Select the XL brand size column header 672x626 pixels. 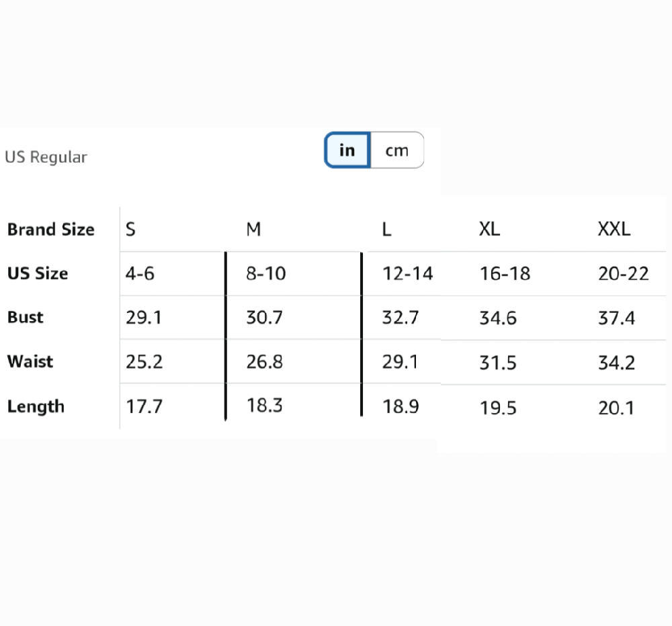pyautogui.click(x=489, y=230)
